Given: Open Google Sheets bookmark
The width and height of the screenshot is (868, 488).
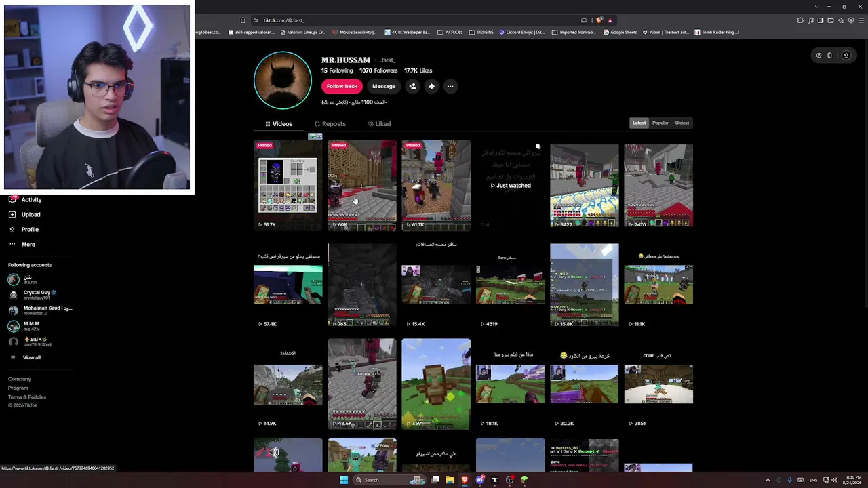Looking at the screenshot, I should [620, 32].
